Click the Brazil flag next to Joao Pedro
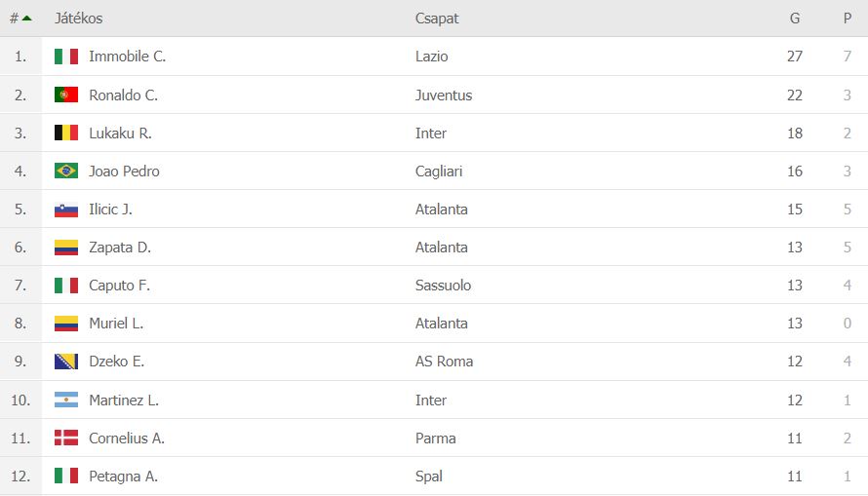This screenshot has width=868, height=496. [66, 171]
